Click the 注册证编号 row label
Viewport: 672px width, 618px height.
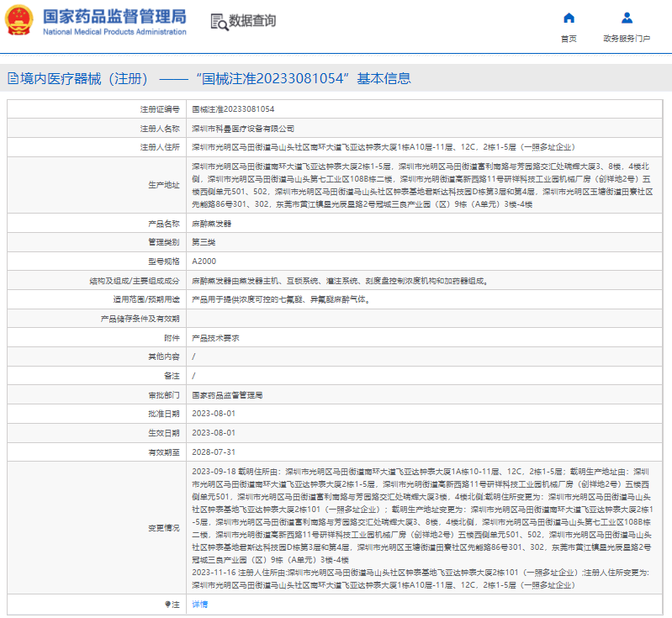[160, 109]
